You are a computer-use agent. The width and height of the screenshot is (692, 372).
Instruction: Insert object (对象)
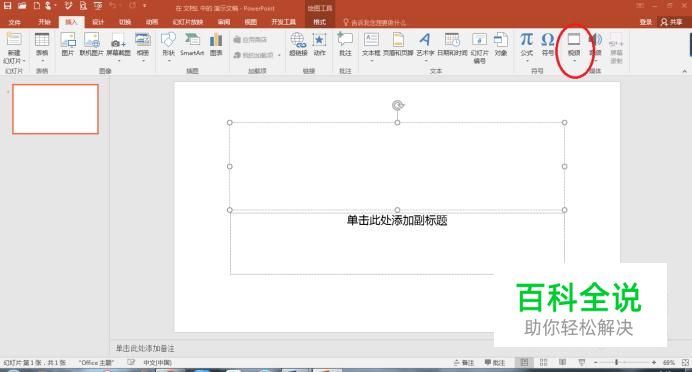[x=500, y=44]
